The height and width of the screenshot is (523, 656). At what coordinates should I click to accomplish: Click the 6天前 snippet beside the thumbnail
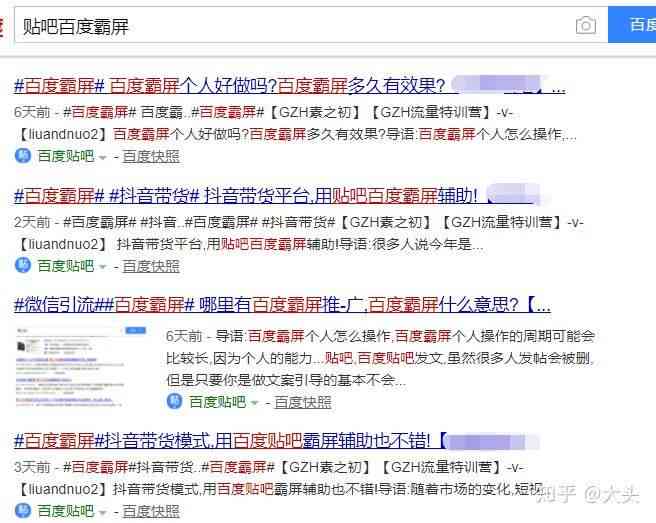click(x=184, y=336)
